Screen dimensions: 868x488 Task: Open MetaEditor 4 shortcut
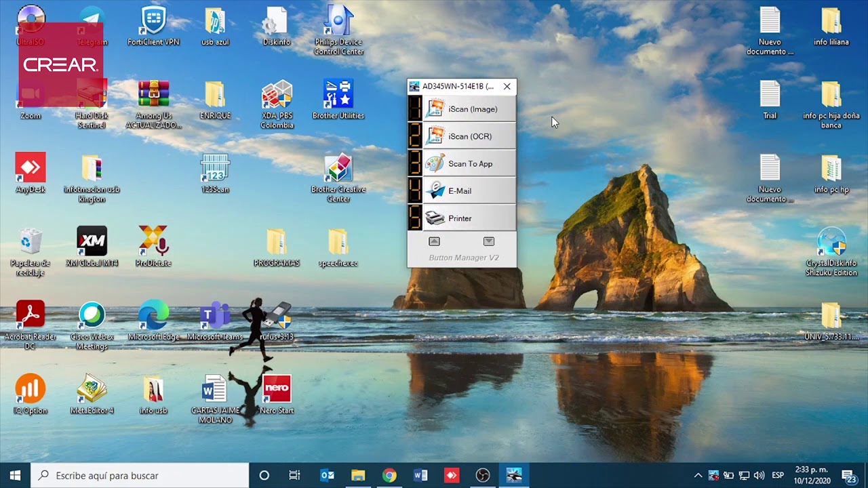pos(92,394)
